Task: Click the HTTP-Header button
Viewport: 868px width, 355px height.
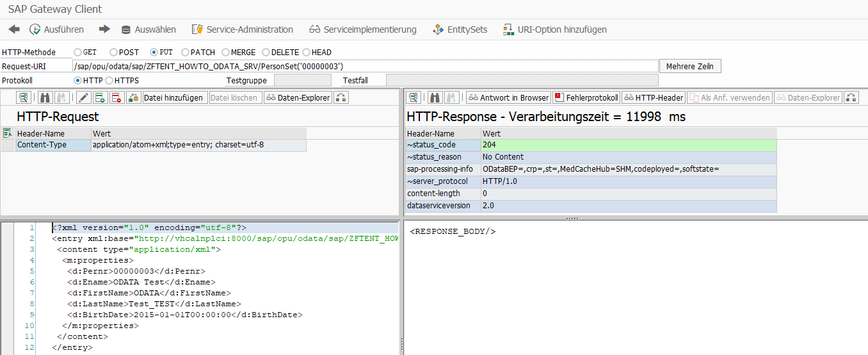Action: (x=654, y=97)
